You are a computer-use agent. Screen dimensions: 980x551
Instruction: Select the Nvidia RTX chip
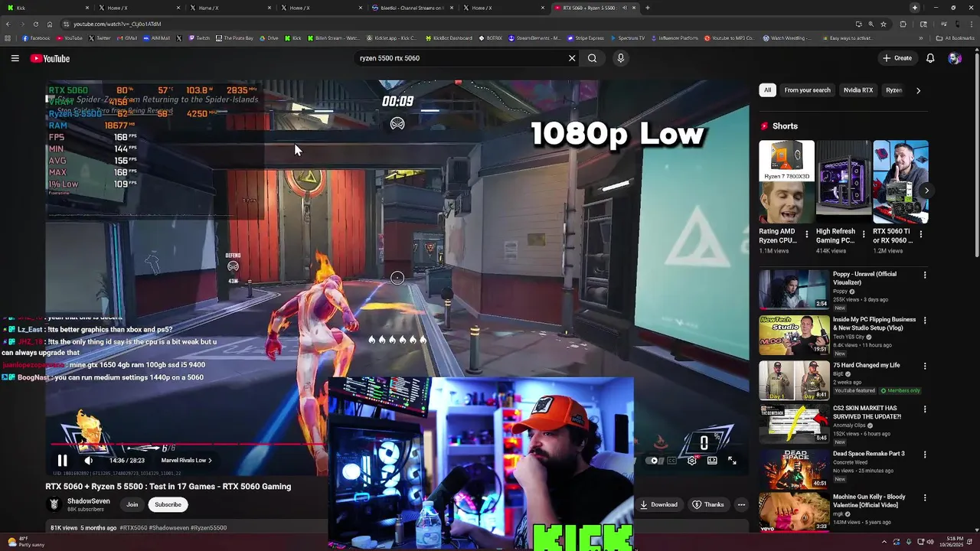click(x=858, y=90)
